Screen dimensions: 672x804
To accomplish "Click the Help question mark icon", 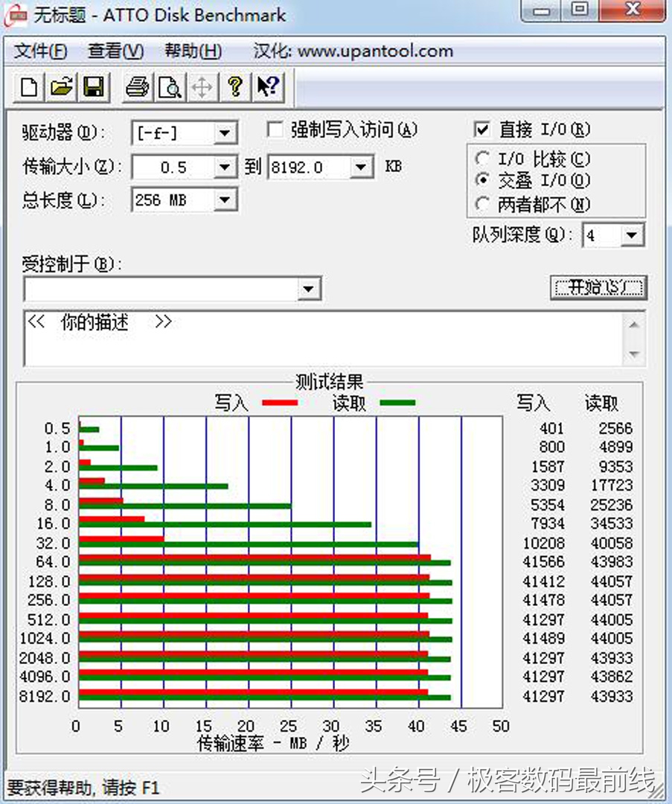I will [235, 87].
